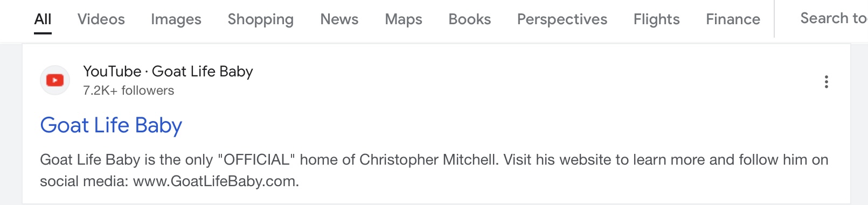The width and height of the screenshot is (868, 205).
Task: Expand the Search tools options
Action: point(834,18)
